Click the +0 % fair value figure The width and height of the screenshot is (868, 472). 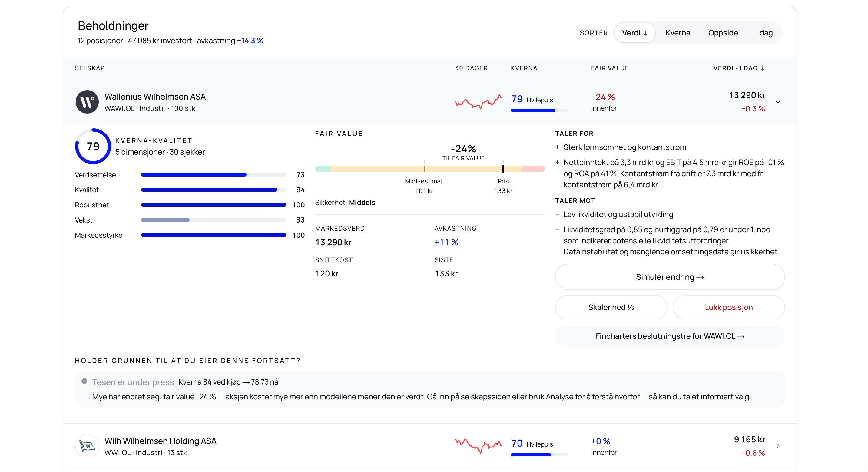coord(601,441)
